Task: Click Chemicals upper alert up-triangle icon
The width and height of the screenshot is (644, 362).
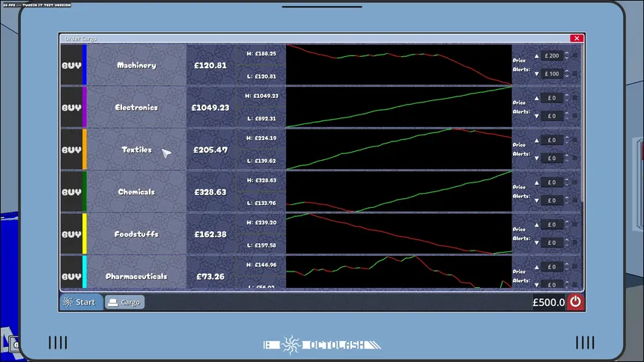Action: (x=536, y=182)
